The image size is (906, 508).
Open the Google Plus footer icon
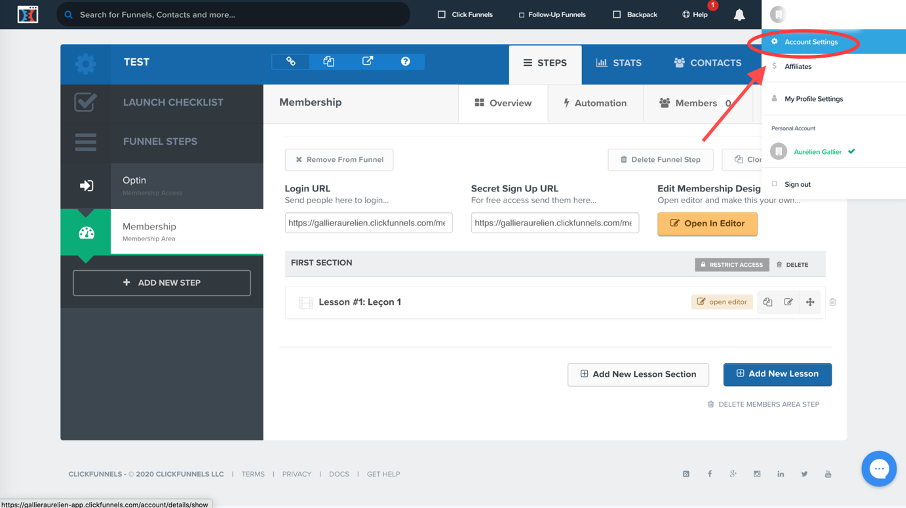733,474
